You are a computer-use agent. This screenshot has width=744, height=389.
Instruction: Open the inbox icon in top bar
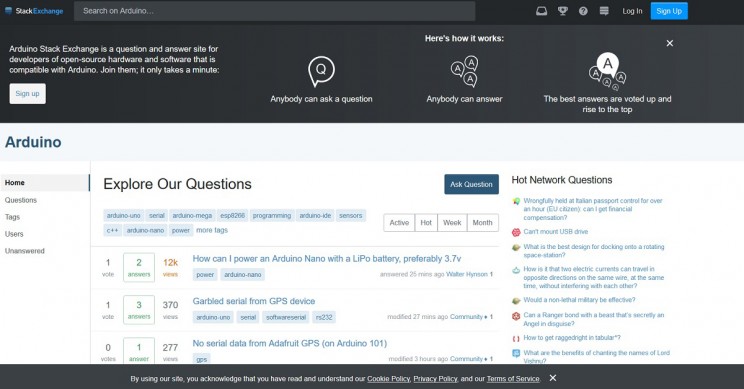click(x=541, y=11)
